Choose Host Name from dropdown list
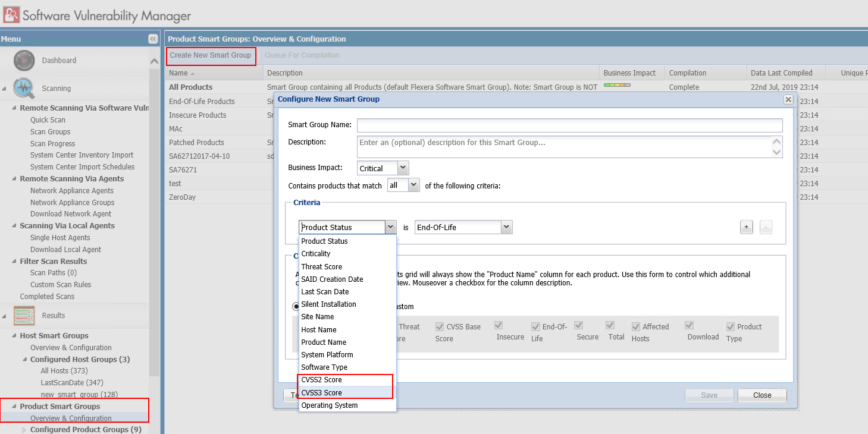The image size is (868, 434). (347, 330)
